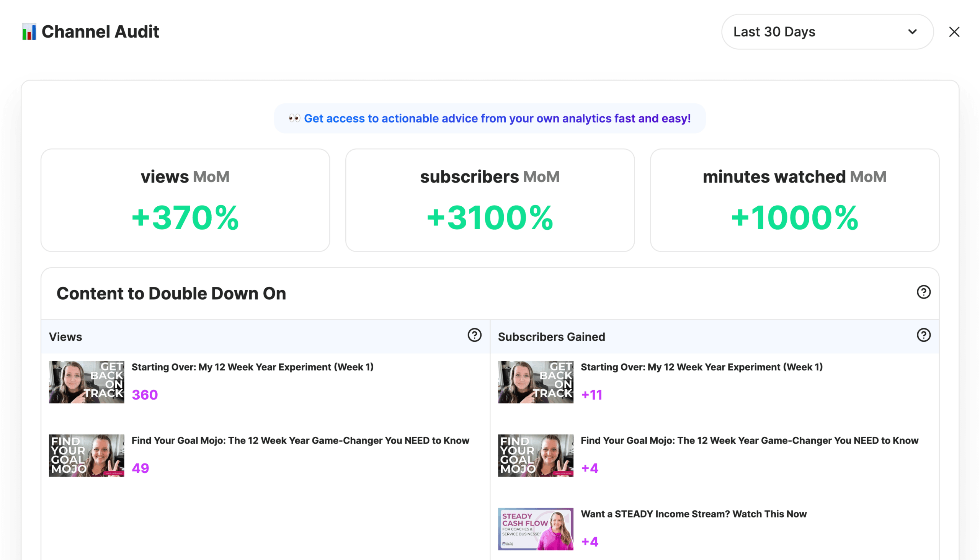Click the help icon beside Views column
This screenshot has height=560, width=980.
pos(475,335)
